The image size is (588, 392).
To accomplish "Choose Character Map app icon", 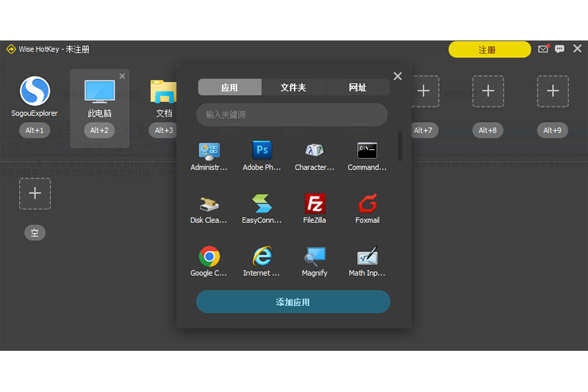I will 315,150.
